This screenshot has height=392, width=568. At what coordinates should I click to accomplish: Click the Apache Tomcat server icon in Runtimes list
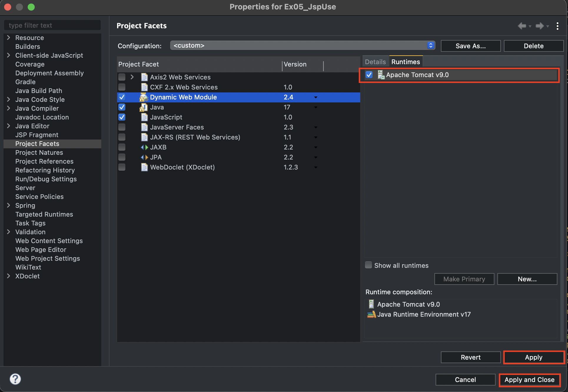[381, 75]
